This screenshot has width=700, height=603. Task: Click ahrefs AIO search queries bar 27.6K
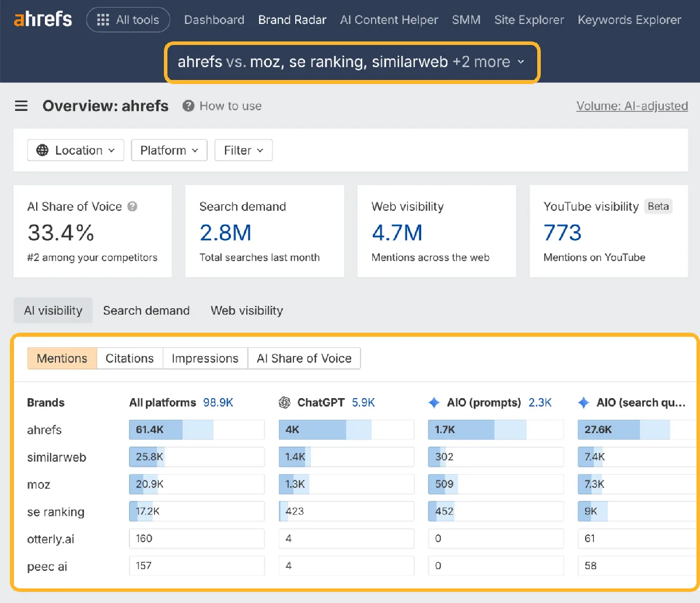click(x=637, y=430)
